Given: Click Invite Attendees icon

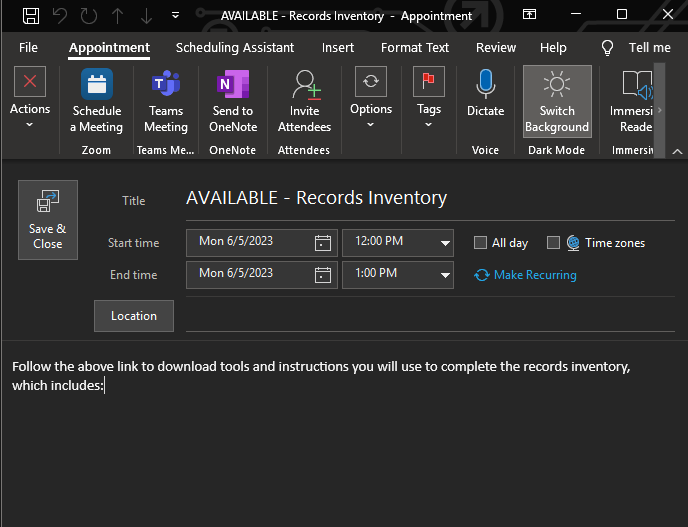Looking at the screenshot, I should [304, 85].
